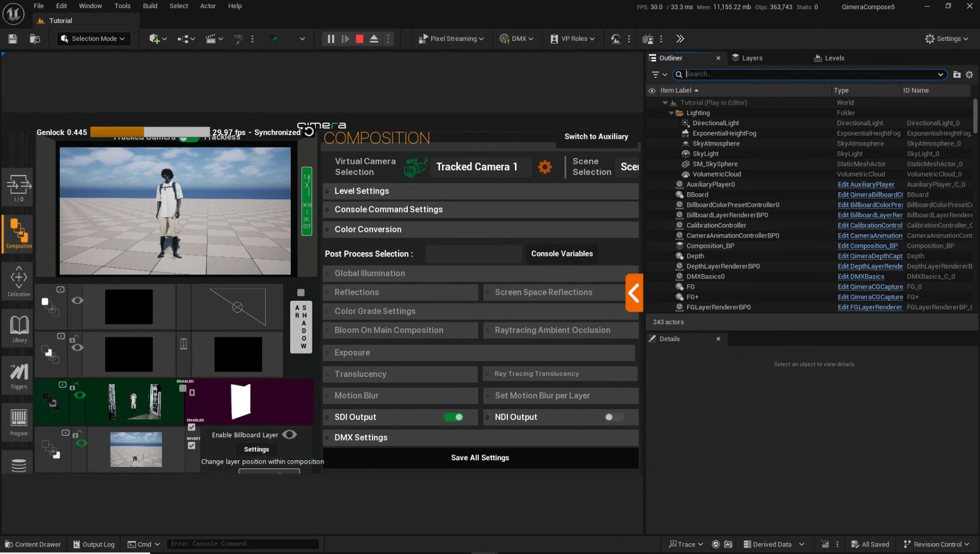Viewport: 980px width, 554px height.
Task: Toggle the SDI Output switch
Action: point(454,417)
